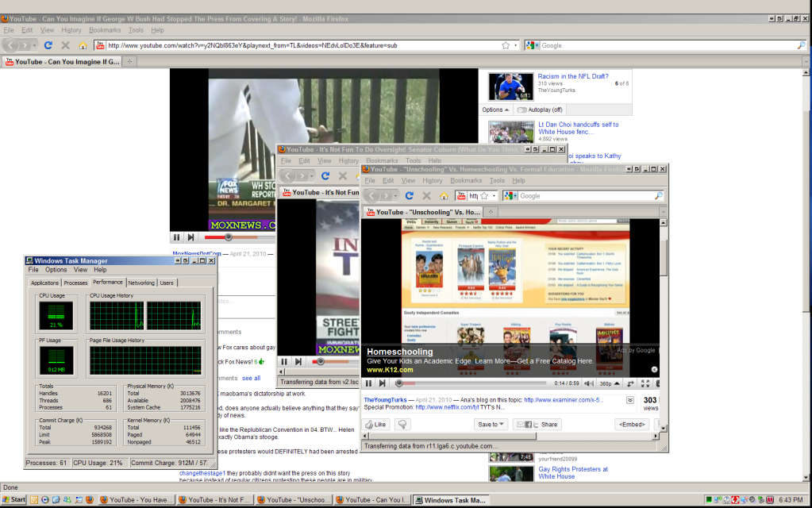Click Home icon in the Unschooling Firefox window
The height and width of the screenshot is (508, 812).
(x=443, y=196)
